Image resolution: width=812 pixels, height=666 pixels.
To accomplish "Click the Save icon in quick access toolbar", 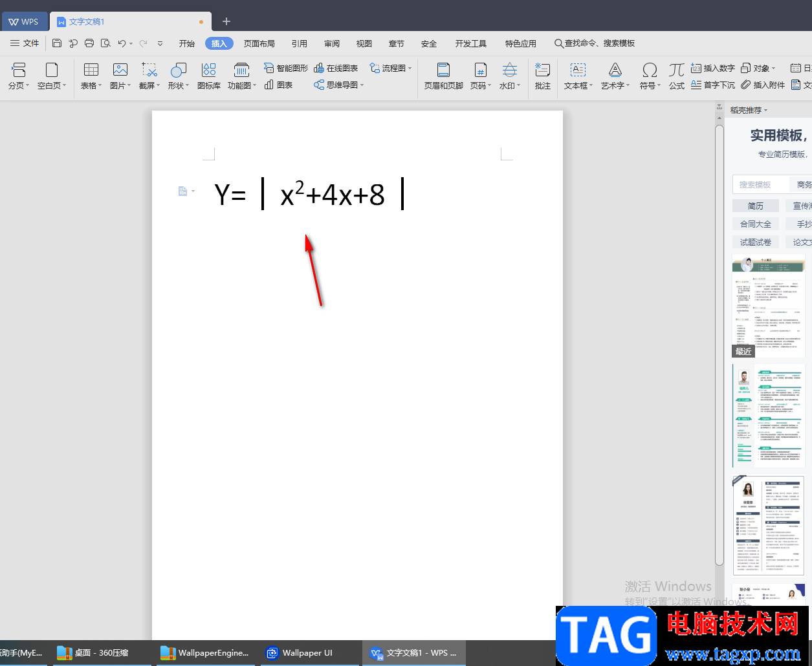I will (57, 43).
